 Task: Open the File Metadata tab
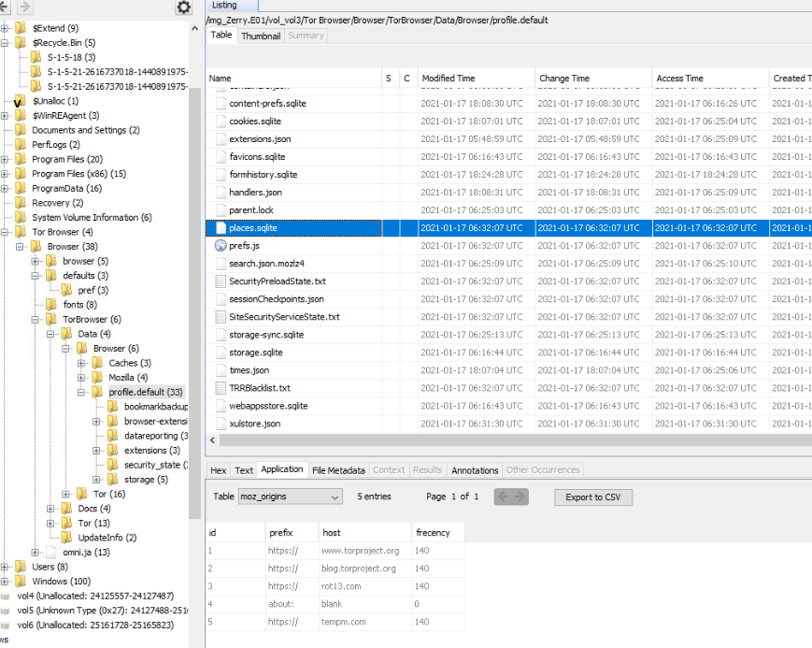tap(338, 470)
